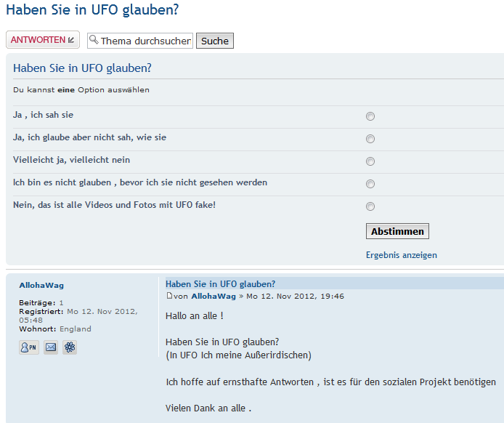Click the post title 'Haben Sie in UFO glauben?'
504x423 pixels.
point(220,283)
